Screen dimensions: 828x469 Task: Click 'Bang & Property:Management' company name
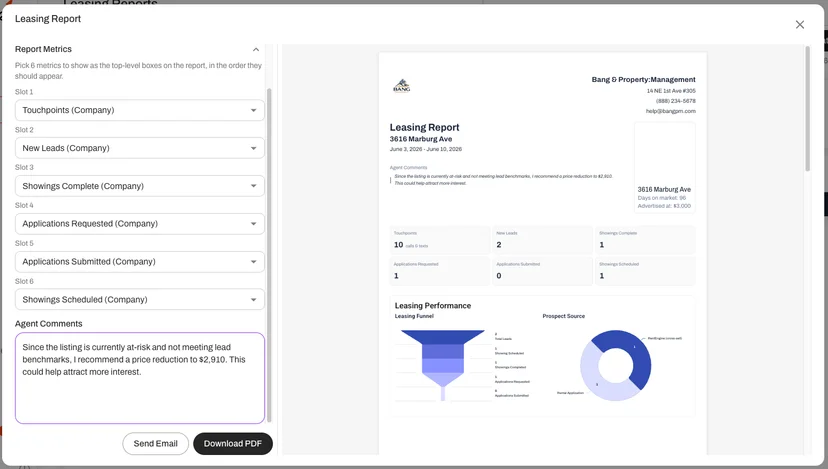[643, 80]
